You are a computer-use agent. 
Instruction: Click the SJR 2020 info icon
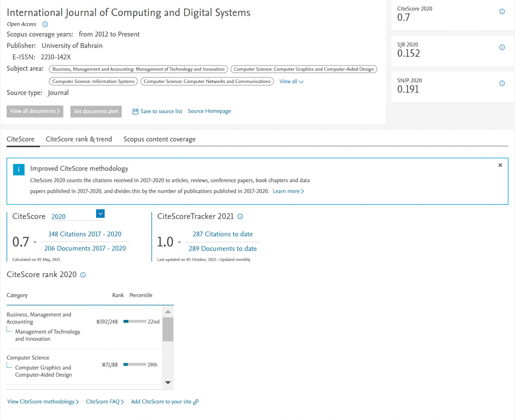click(x=501, y=48)
